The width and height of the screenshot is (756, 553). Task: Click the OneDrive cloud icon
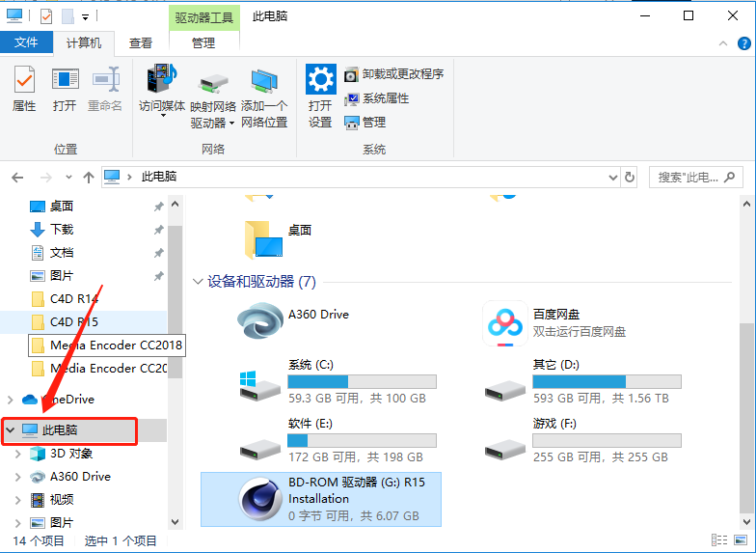pos(30,400)
